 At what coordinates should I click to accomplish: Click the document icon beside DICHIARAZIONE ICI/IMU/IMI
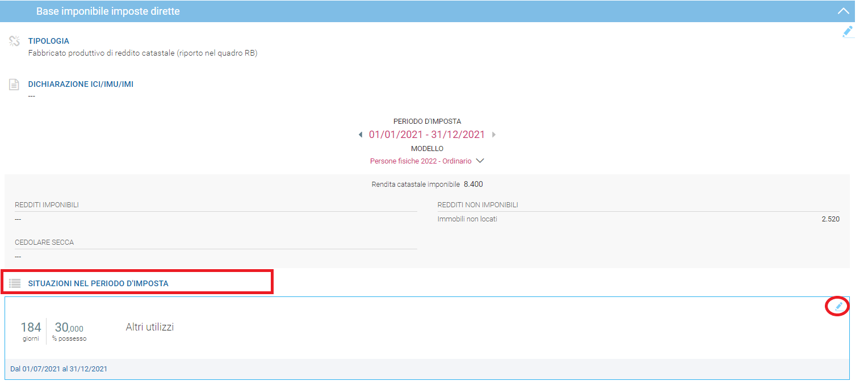(x=14, y=85)
